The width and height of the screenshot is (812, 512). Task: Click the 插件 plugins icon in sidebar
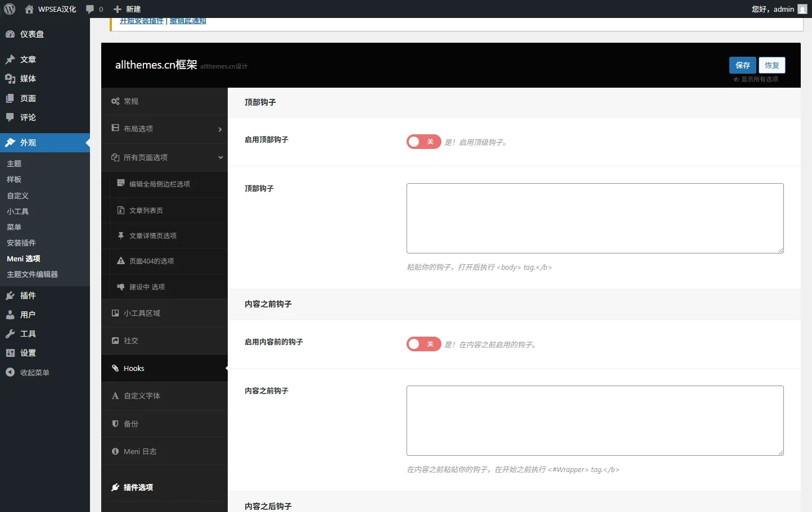point(10,296)
